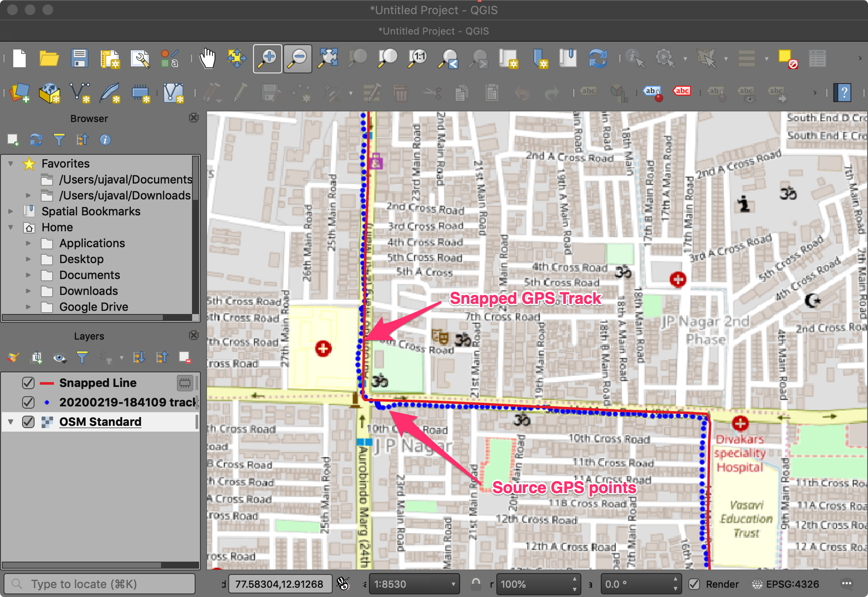
Task: Close the Layers panel
Action: click(194, 335)
